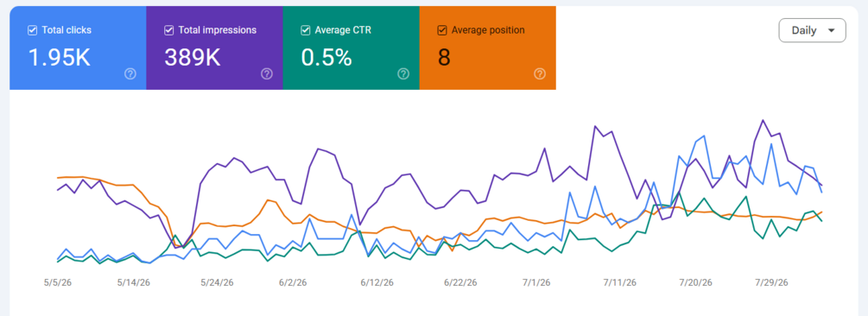Click help icon on Total clicks card
This screenshot has height=316, width=868.
[130, 73]
